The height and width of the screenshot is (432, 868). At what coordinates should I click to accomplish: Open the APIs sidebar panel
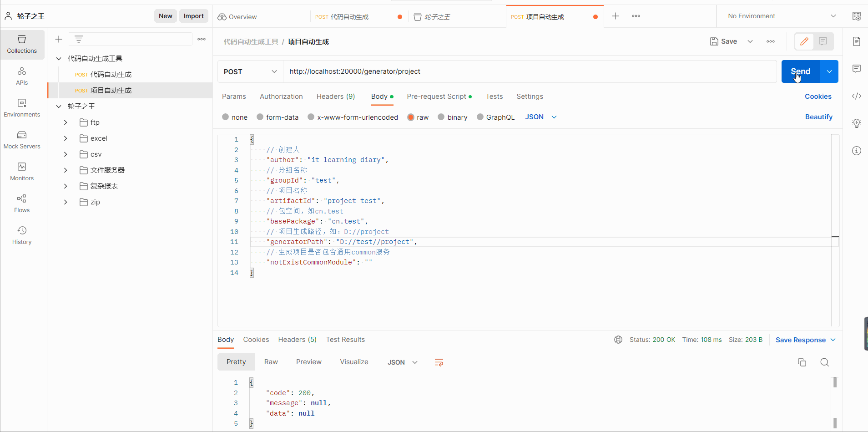(x=22, y=76)
